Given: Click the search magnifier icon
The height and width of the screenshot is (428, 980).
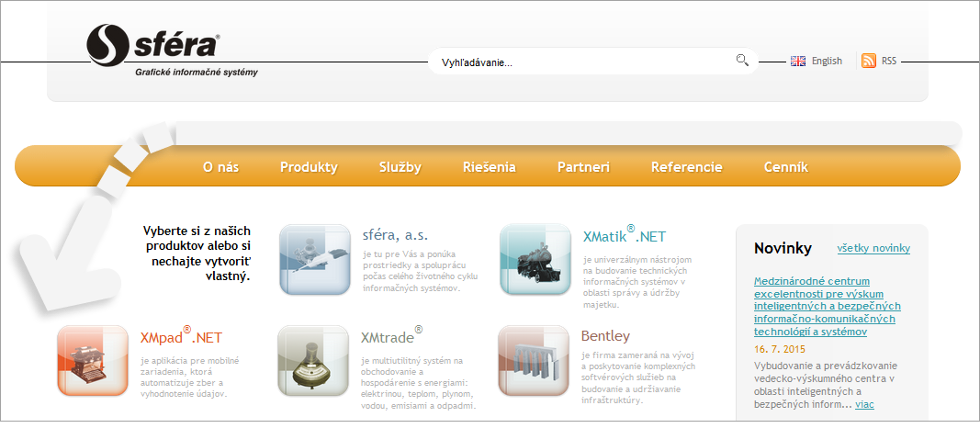Looking at the screenshot, I should coord(742,61).
